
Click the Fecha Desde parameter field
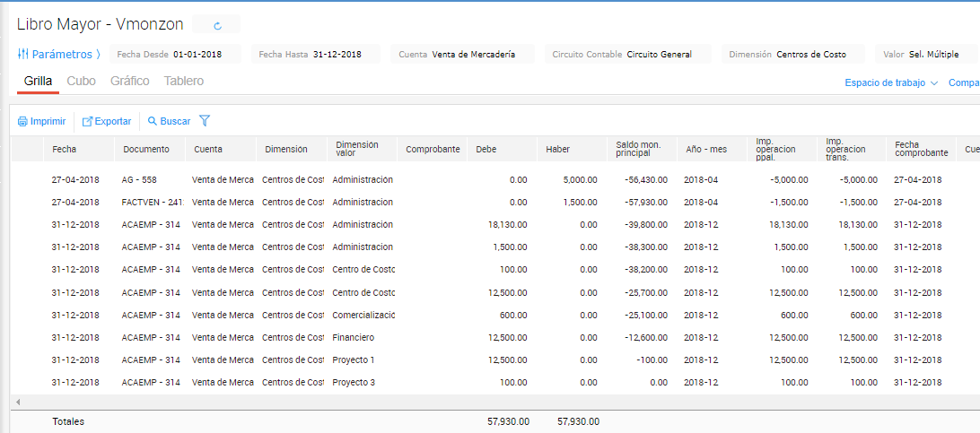point(176,54)
